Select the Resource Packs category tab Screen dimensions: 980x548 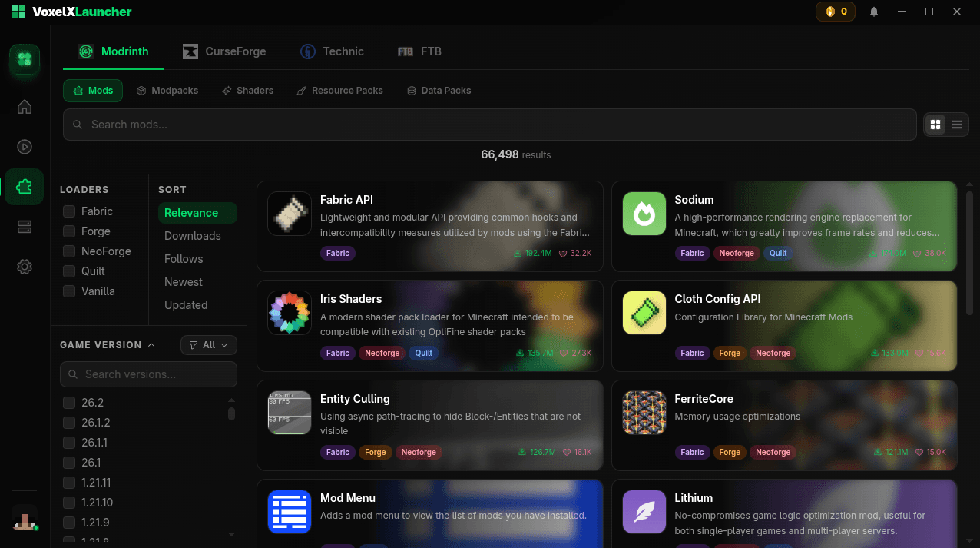339,91
